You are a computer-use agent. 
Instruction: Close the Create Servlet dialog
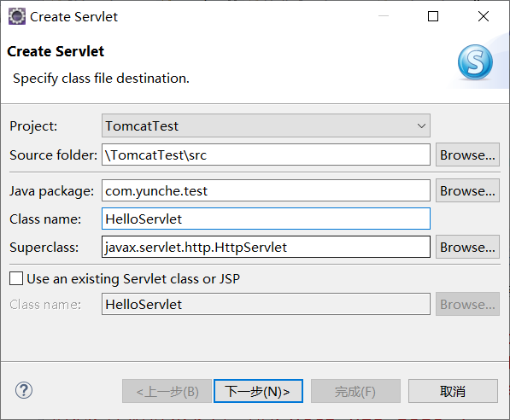pos(484,16)
